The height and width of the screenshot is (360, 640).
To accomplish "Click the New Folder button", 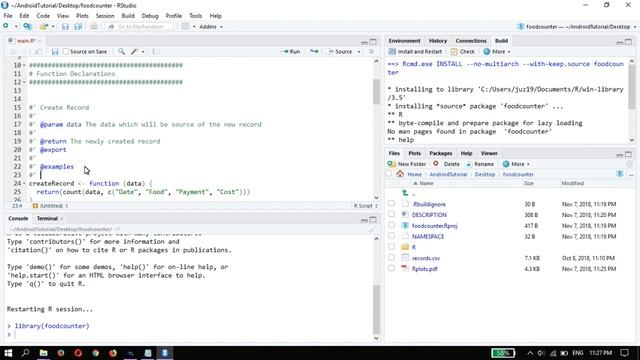I will [x=407, y=164].
